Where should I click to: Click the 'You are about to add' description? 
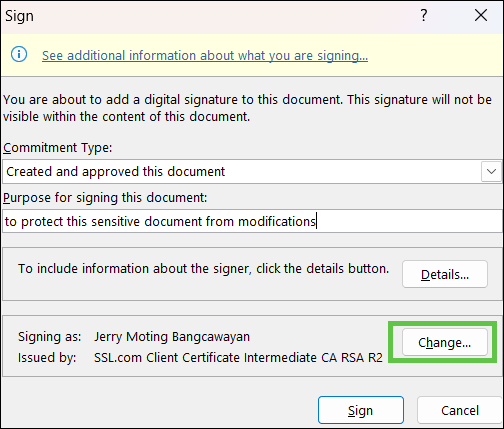[247, 108]
